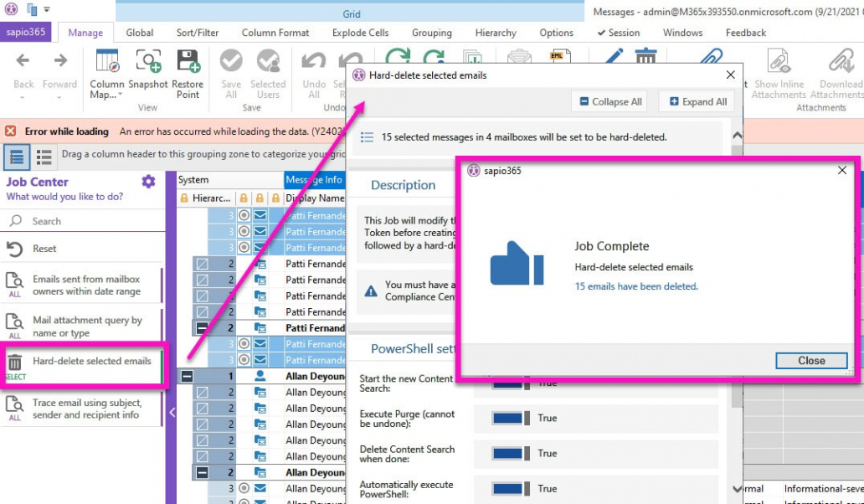Click the trash delete icon in ribbon
The image size is (864, 504).
click(x=645, y=56)
